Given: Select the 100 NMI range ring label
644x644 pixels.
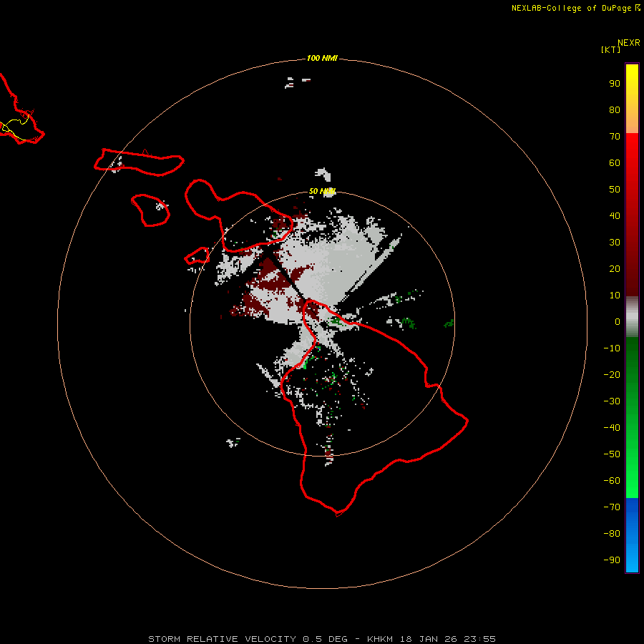Looking at the screenshot, I should (322, 58).
